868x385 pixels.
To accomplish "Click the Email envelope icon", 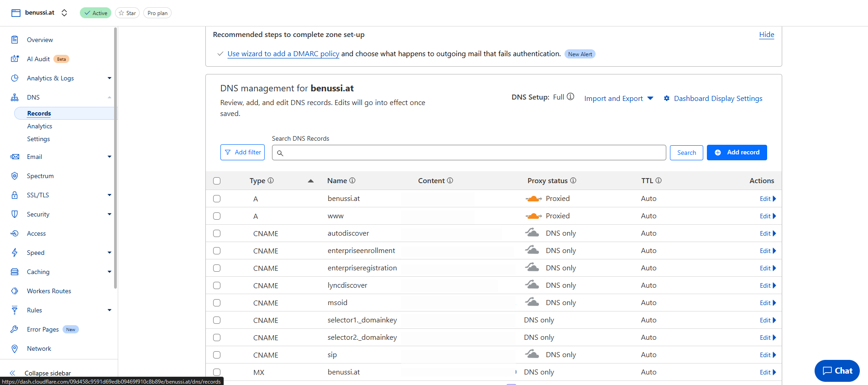I will pos(15,157).
